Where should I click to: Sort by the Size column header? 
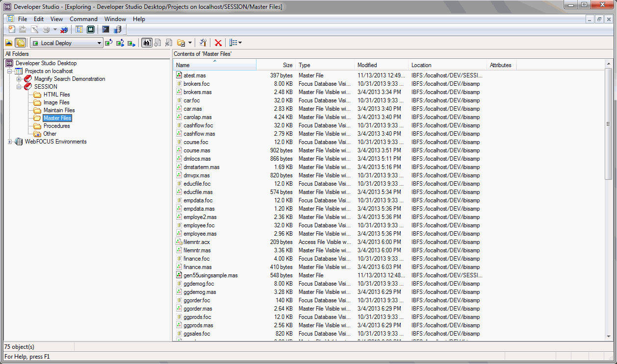[x=276, y=65]
